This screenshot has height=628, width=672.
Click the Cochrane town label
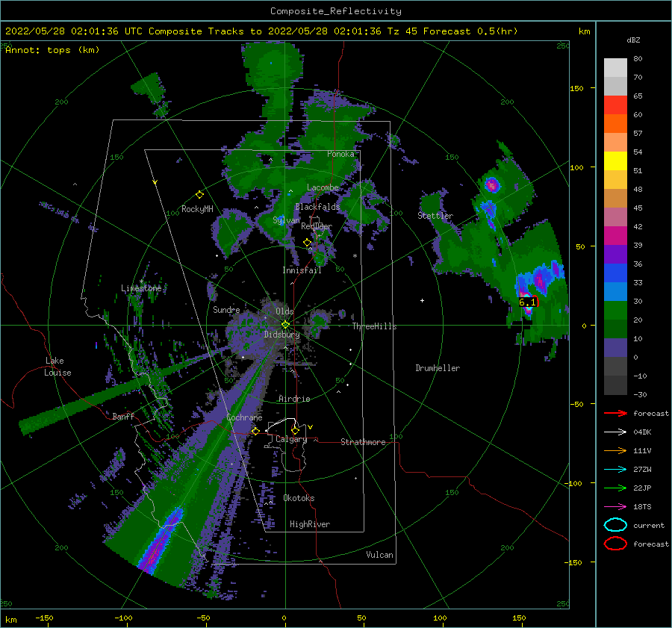[x=244, y=417]
